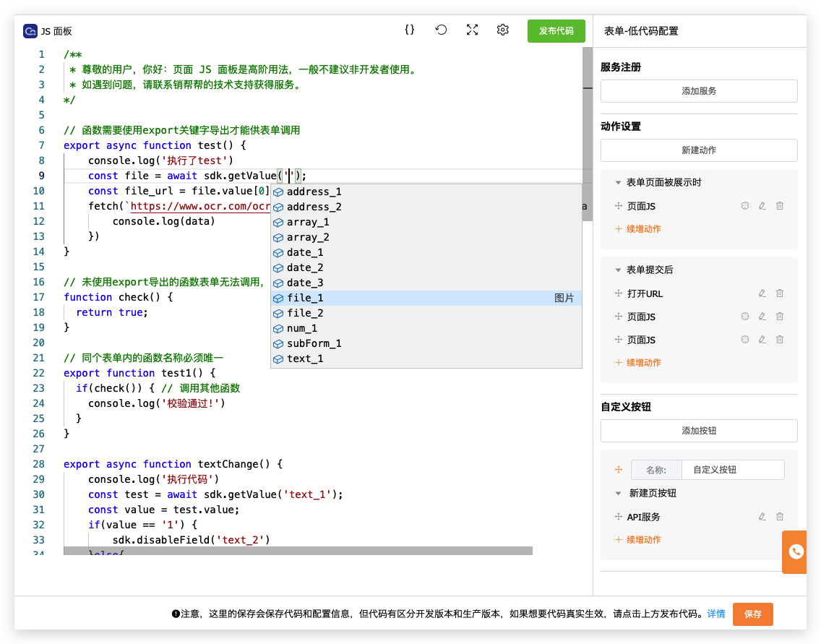The image size is (821, 644).
Task: Delete the first 页面JS action using trash icon
Action: [779, 206]
